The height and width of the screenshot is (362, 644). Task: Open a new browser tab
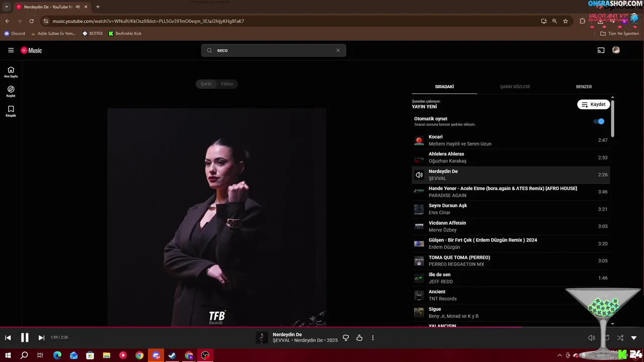coord(98,7)
